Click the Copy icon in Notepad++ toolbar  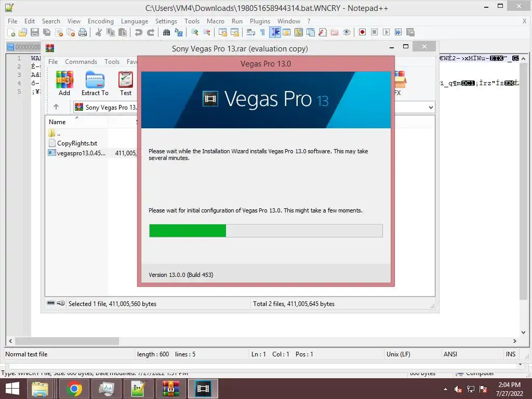(x=111, y=32)
